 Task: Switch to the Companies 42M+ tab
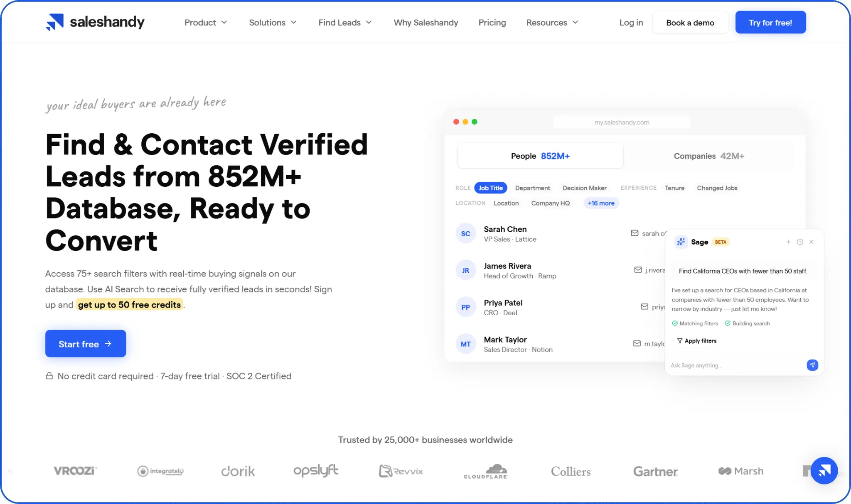coord(709,156)
